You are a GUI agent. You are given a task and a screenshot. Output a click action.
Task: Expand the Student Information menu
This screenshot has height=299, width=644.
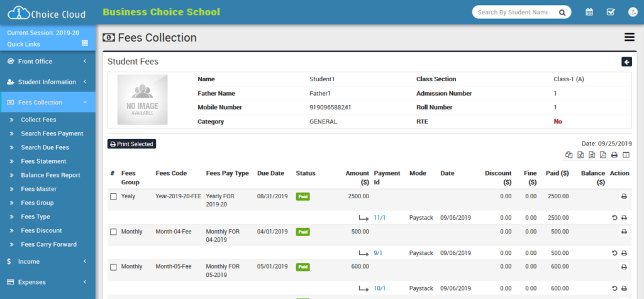[x=48, y=82]
